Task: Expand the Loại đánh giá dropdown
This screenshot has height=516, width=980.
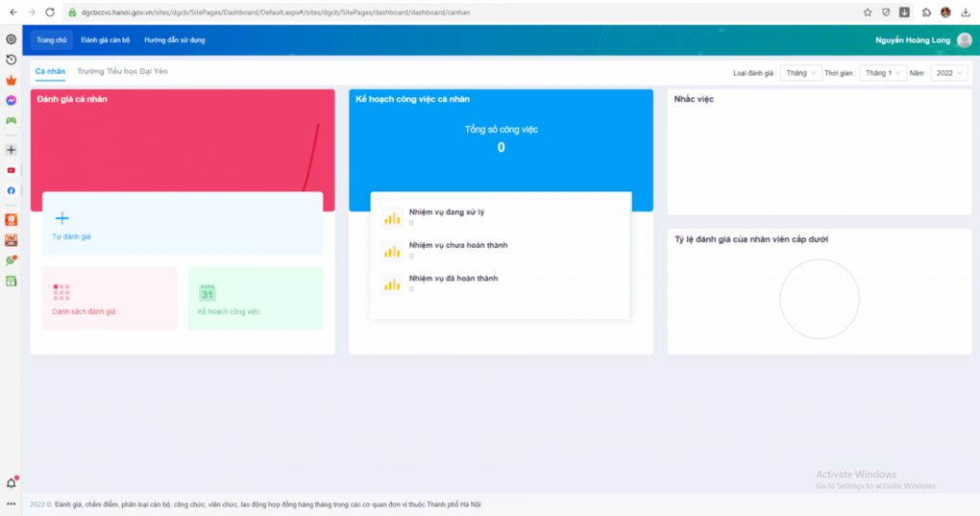Action: [800, 73]
